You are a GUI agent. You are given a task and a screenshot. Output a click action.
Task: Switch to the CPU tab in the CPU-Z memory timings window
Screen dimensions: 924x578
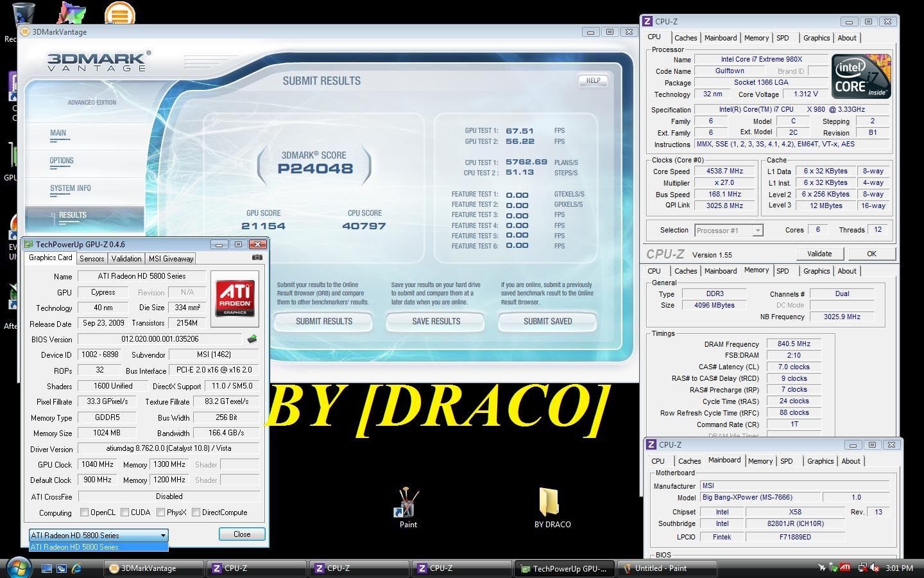(x=654, y=271)
